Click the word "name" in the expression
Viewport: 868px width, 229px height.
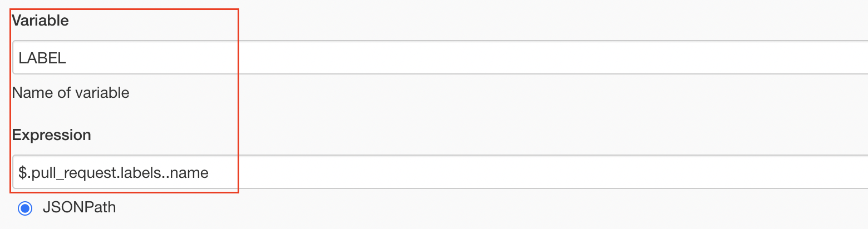tap(189, 173)
